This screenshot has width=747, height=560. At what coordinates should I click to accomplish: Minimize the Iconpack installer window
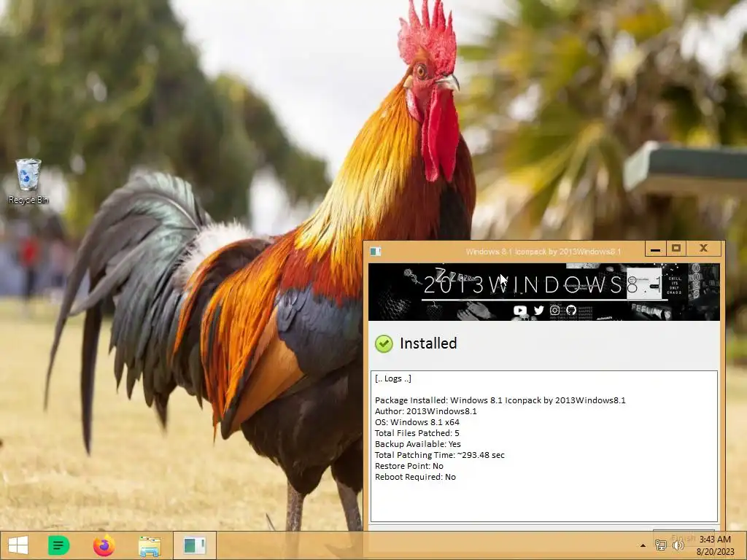pos(655,249)
